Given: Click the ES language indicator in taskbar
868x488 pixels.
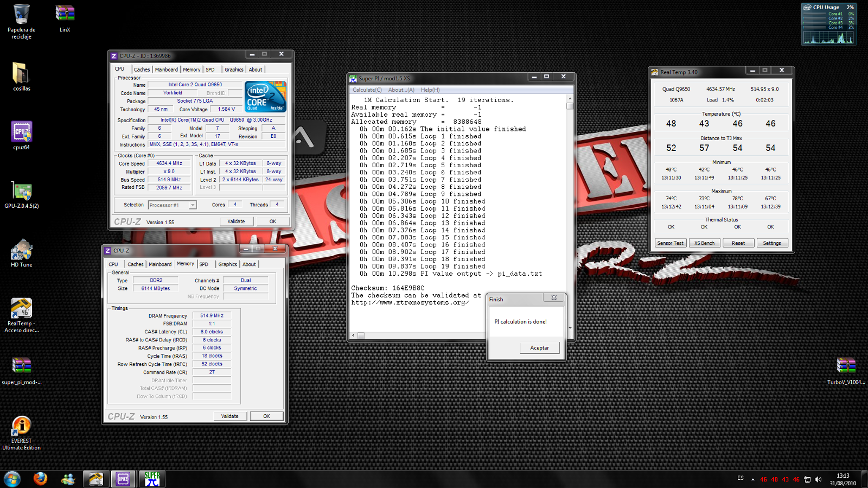Looking at the screenshot, I should pyautogui.click(x=741, y=478).
